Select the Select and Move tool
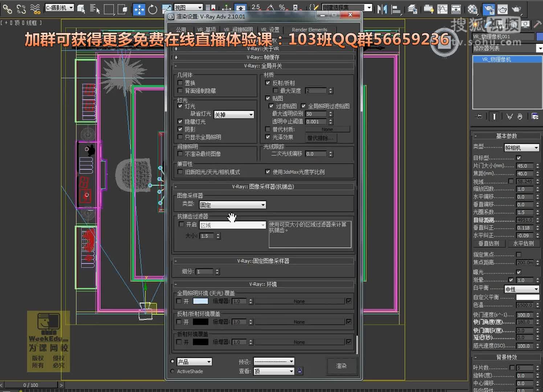The image size is (543, 392). pos(139,9)
